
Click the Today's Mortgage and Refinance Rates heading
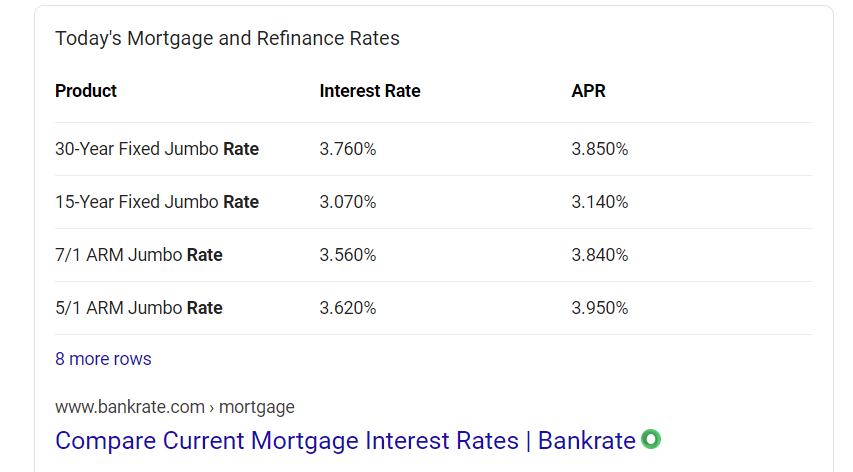[227, 39]
